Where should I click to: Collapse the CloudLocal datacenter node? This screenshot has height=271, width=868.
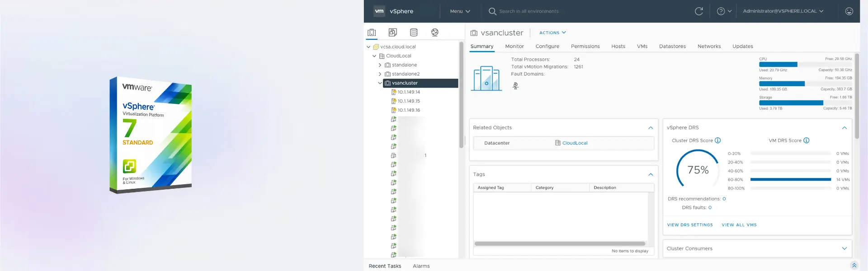click(374, 56)
